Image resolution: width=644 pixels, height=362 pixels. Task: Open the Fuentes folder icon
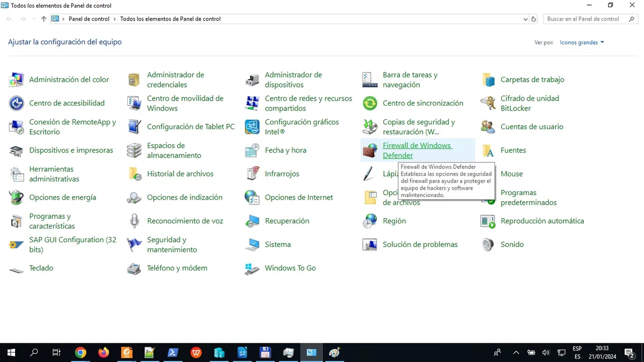point(488,150)
